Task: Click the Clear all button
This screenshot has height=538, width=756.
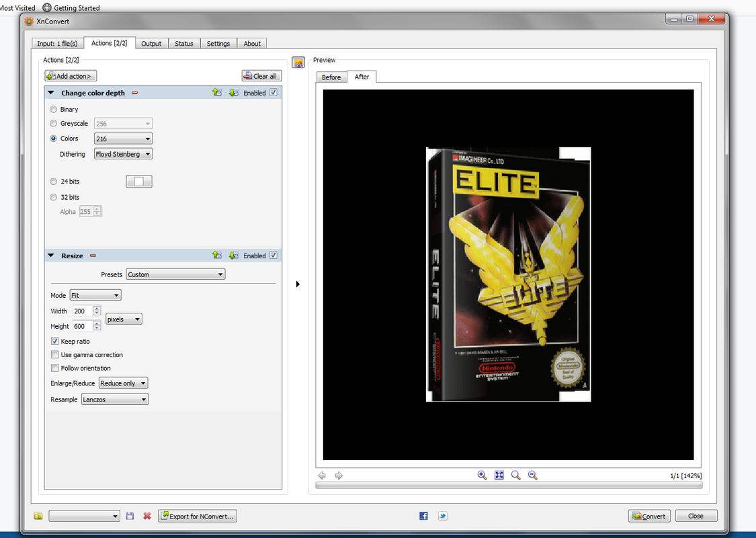Action: (x=261, y=76)
